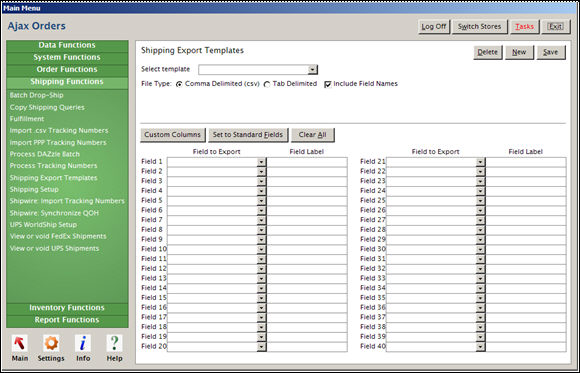Open Help with the question mark icon
The height and width of the screenshot is (373, 580).
pyautogui.click(x=114, y=343)
